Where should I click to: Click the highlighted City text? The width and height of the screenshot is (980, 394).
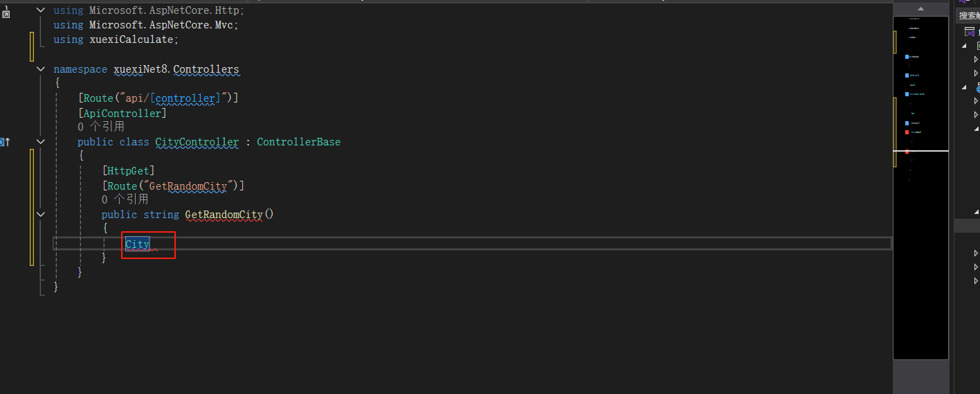[137, 244]
